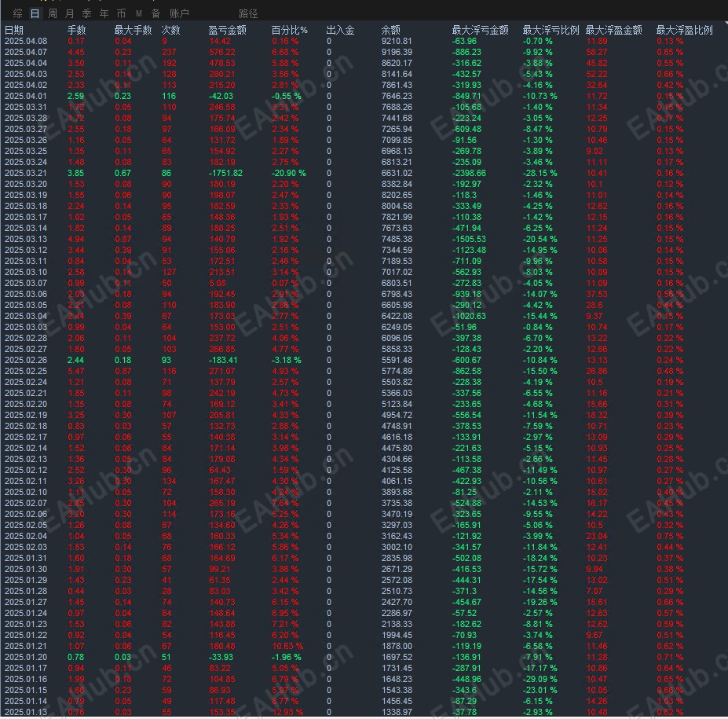The height and width of the screenshot is (719, 728).
Task: Sort by the 手数 column header
Action: pyautogui.click(x=77, y=30)
